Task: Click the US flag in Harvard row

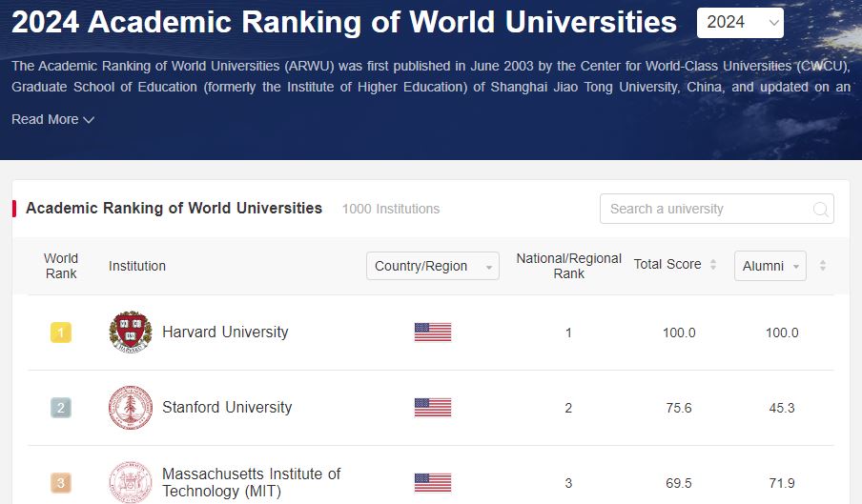Action: (x=433, y=333)
